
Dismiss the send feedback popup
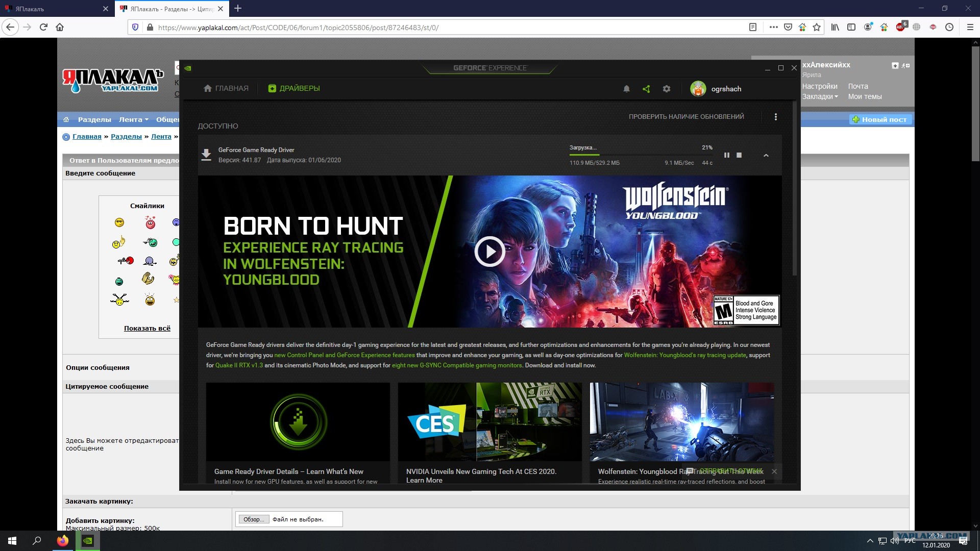coord(774,471)
